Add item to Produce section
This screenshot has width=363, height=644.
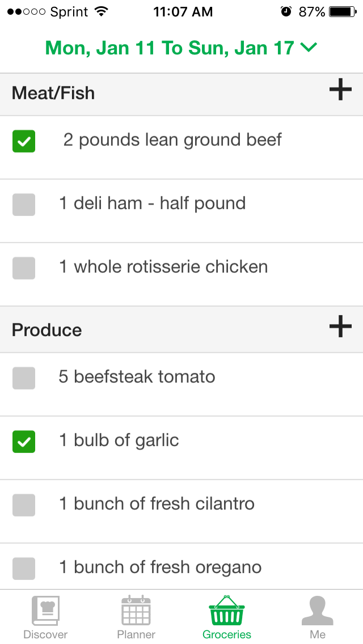click(x=340, y=327)
